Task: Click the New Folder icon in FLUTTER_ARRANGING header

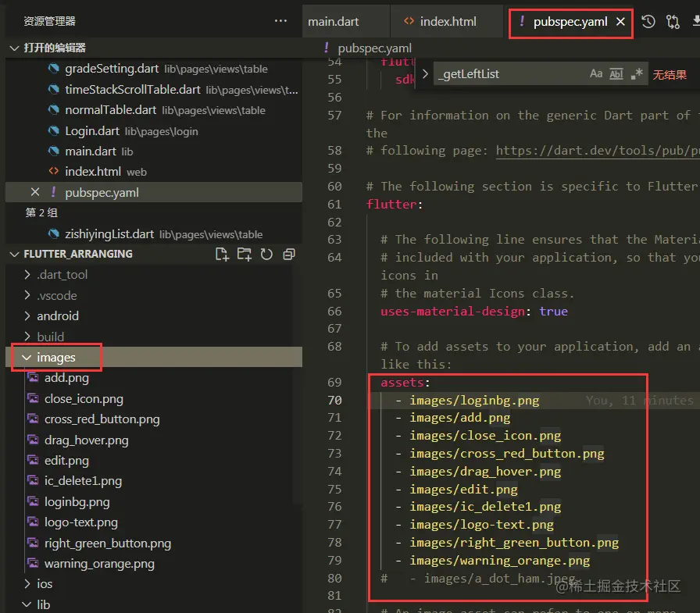Action: point(245,255)
